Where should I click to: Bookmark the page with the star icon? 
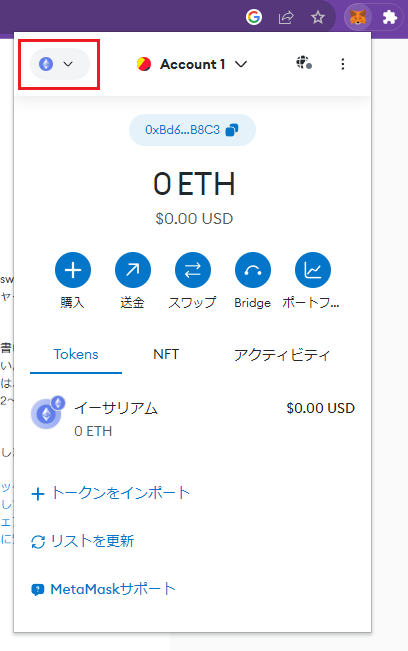coord(318,17)
